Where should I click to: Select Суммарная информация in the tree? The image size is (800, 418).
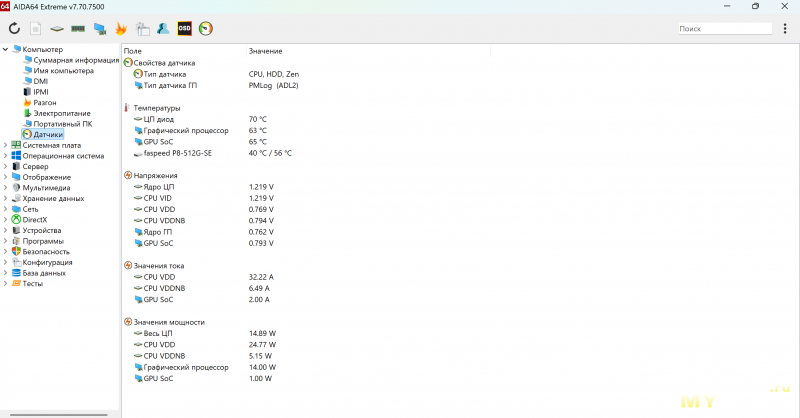point(76,60)
